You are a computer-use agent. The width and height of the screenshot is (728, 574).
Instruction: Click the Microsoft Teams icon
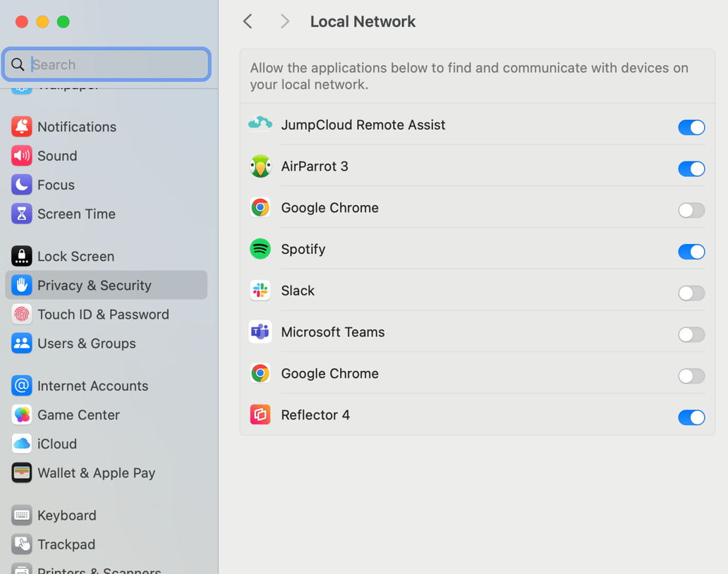tap(260, 331)
